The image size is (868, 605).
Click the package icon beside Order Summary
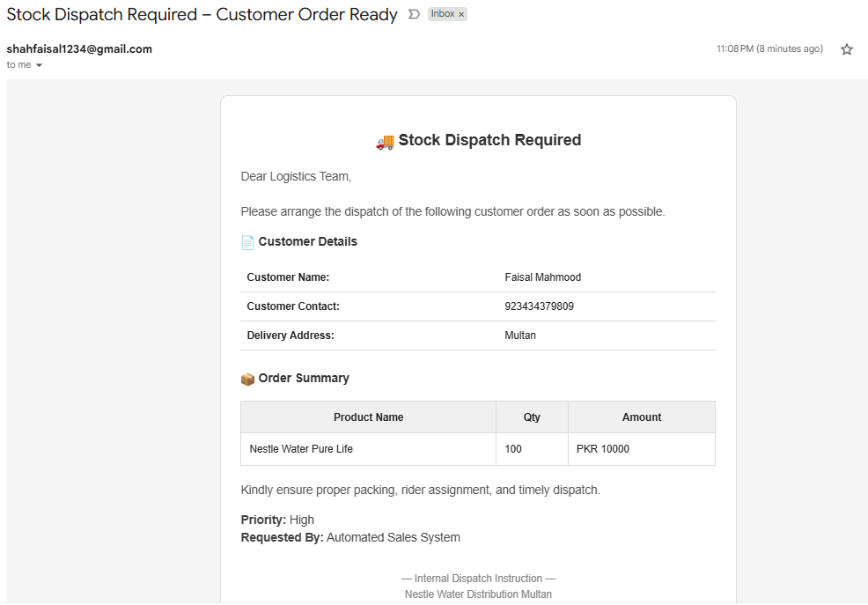[247, 379]
